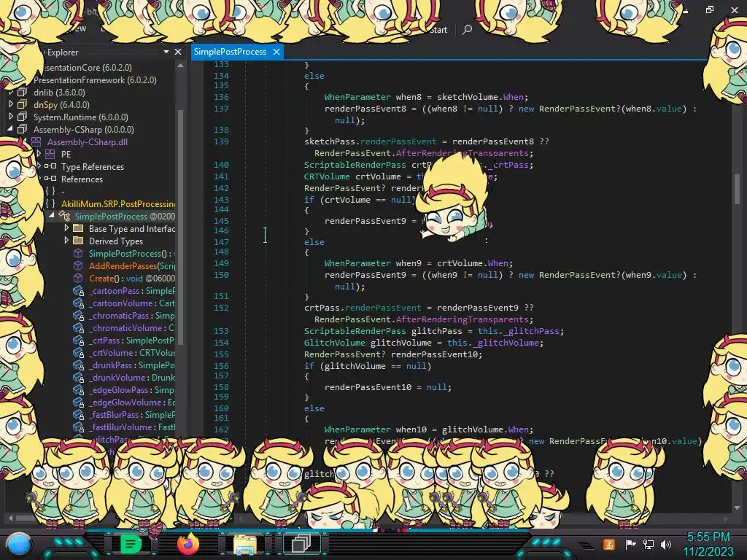Image resolution: width=747 pixels, height=560 pixels.
Task: Expand the System.Runtime (6.0.0.0) node
Action: [x=11, y=117]
